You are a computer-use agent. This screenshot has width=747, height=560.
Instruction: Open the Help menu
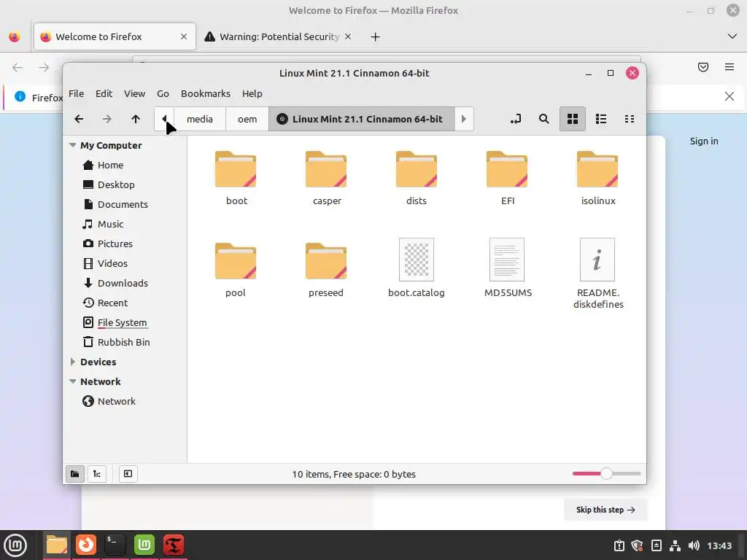click(x=252, y=94)
